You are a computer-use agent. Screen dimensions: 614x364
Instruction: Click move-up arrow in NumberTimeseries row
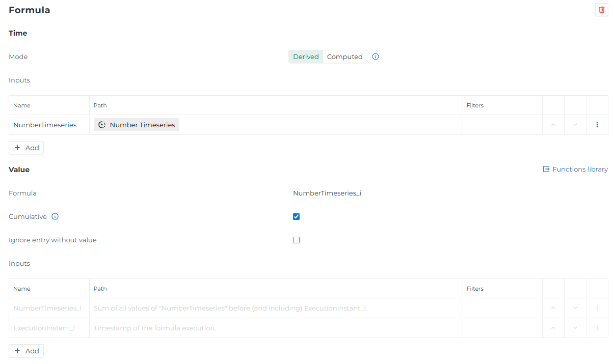[x=553, y=125]
